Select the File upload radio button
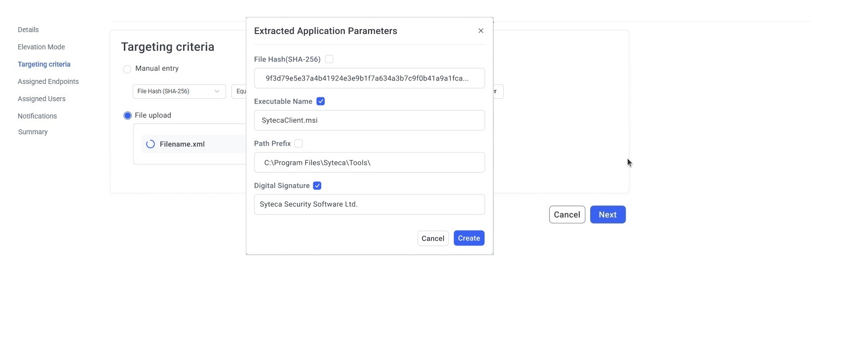868x348 pixels. pos(128,116)
